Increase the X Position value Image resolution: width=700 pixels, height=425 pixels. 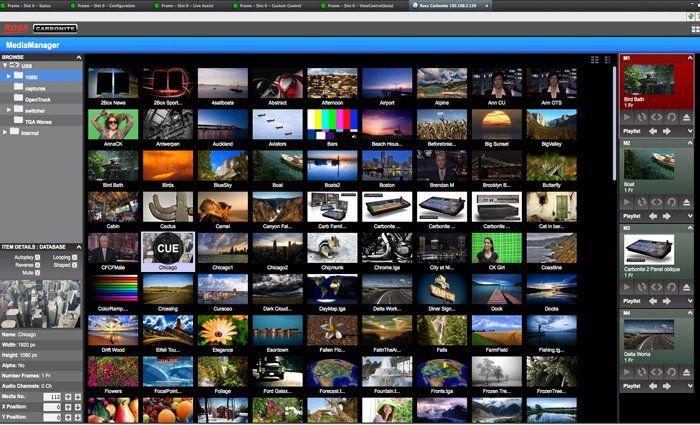pyautogui.click(x=68, y=407)
